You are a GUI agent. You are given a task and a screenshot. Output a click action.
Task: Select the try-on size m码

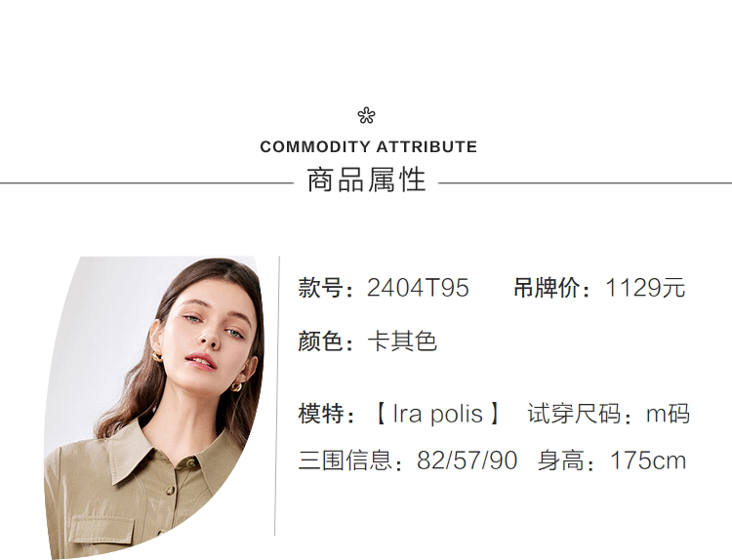tap(668, 414)
